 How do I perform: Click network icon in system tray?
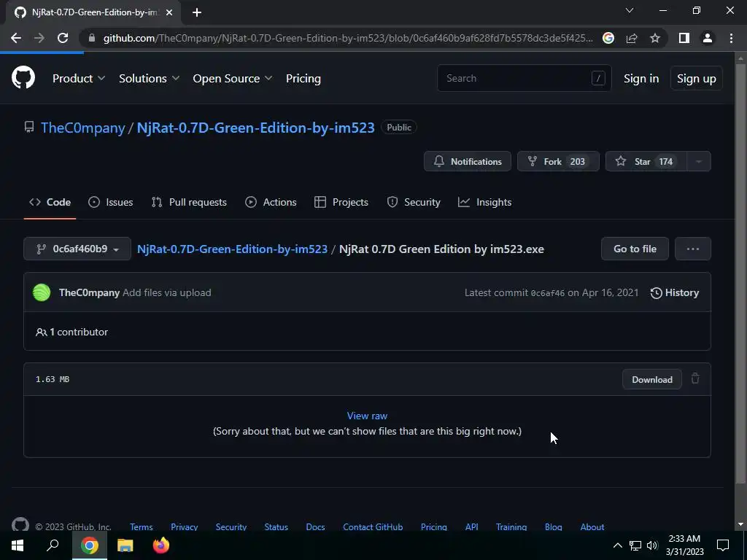635,545
